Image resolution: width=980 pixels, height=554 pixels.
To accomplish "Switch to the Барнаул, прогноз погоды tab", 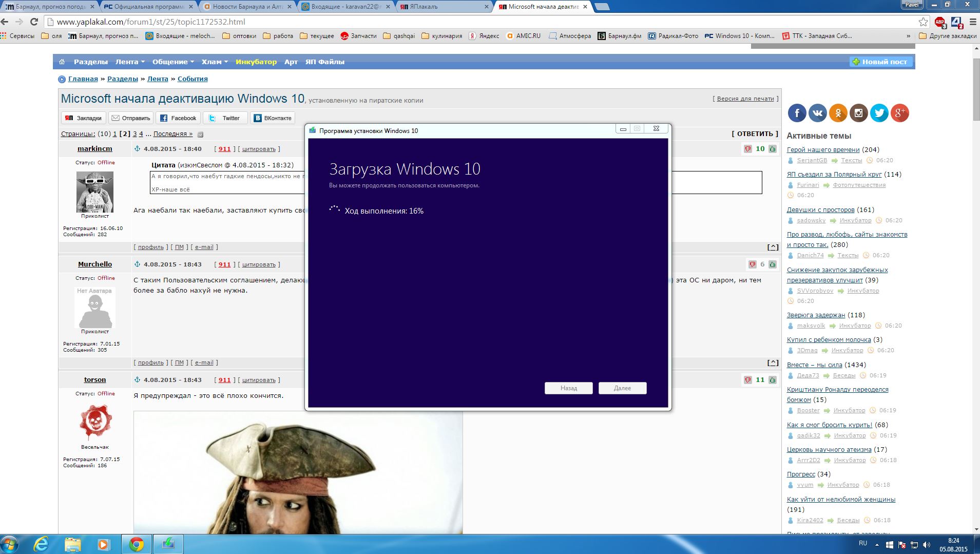I will (x=50, y=7).
